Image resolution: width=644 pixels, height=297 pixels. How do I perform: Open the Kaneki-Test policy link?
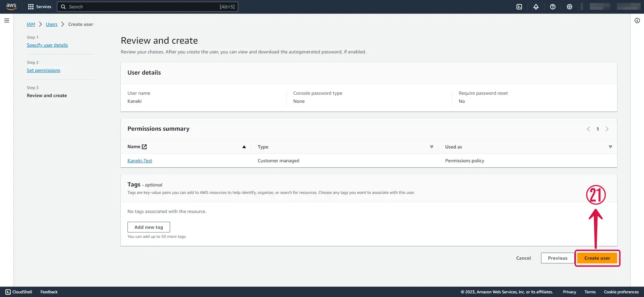tap(140, 161)
